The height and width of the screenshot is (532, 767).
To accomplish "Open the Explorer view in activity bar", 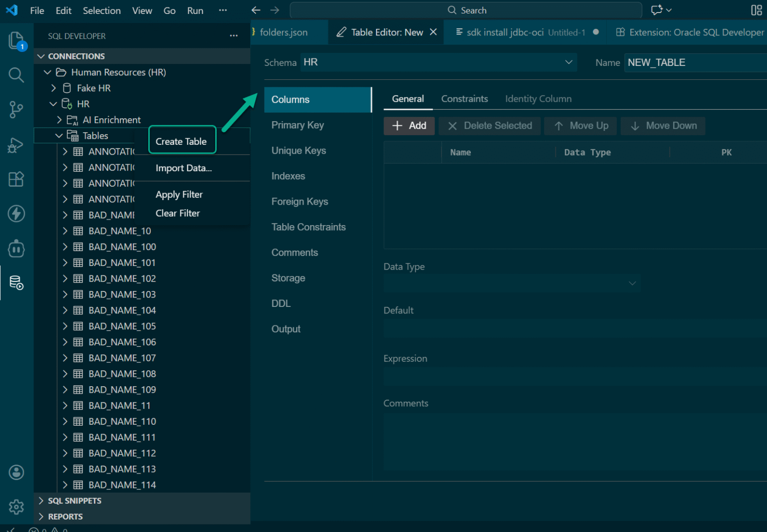I will coord(16,40).
